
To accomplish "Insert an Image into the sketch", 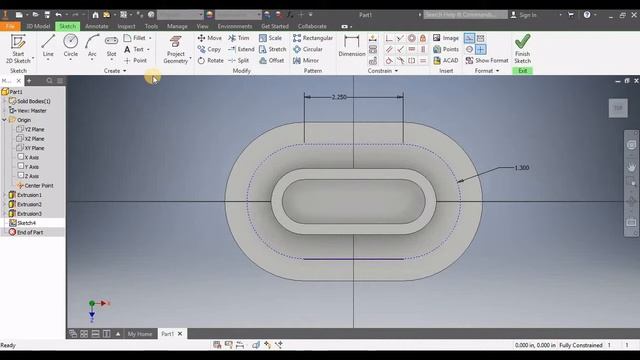I will (446, 38).
